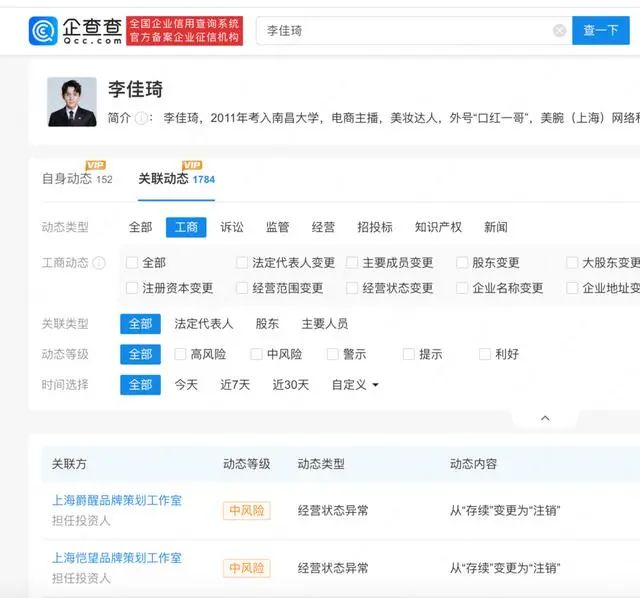Open the 上海爵醒品牌策划工作室 link
The height and width of the screenshot is (598, 640).
[x=117, y=500]
